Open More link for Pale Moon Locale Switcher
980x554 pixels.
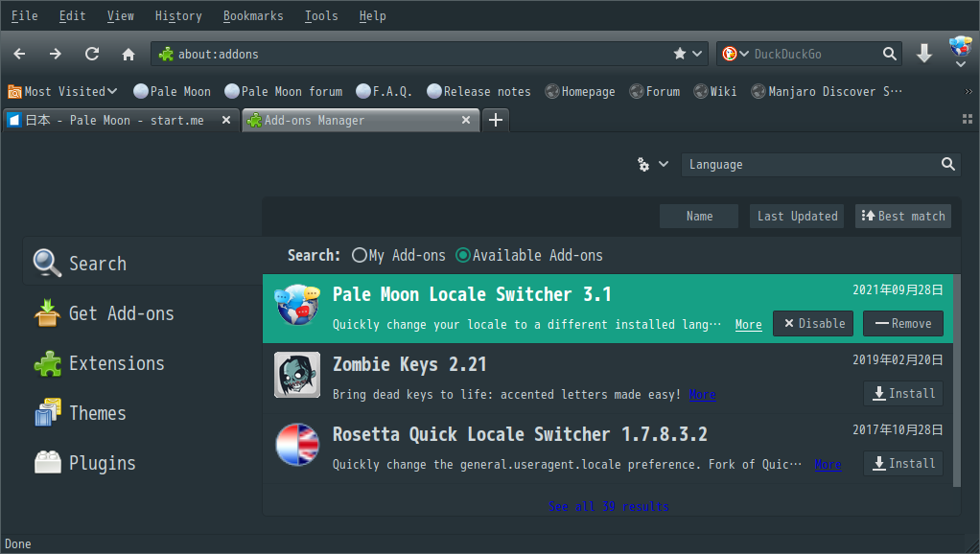(748, 324)
